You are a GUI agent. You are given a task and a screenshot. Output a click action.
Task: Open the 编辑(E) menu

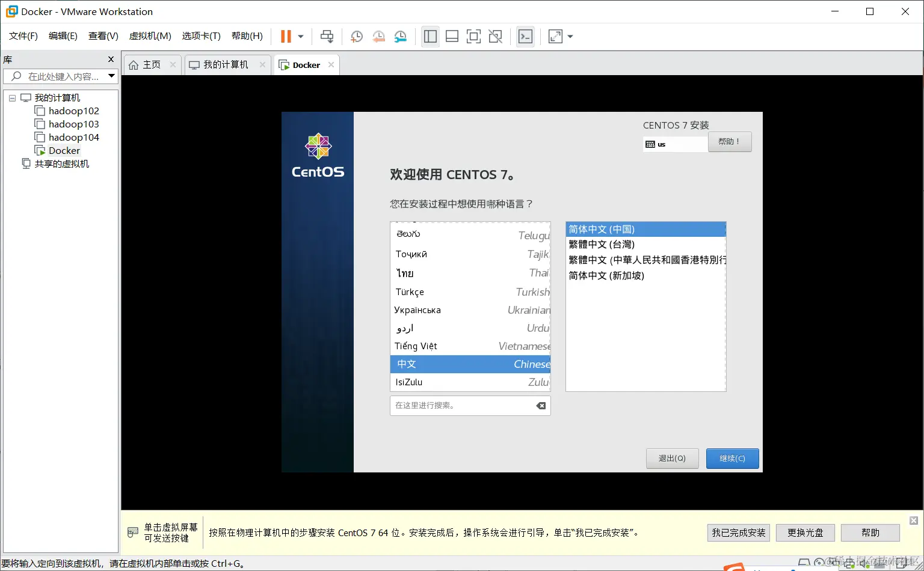[63, 36]
